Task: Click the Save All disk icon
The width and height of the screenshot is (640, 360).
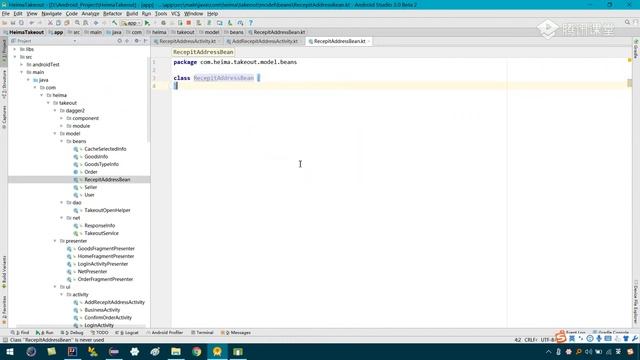Action: pyautogui.click(x=13, y=23)
